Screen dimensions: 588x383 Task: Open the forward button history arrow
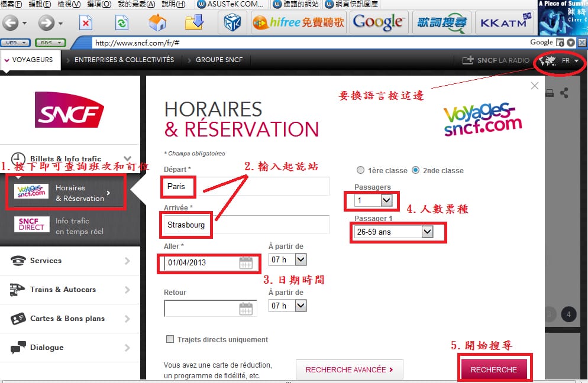60,23
